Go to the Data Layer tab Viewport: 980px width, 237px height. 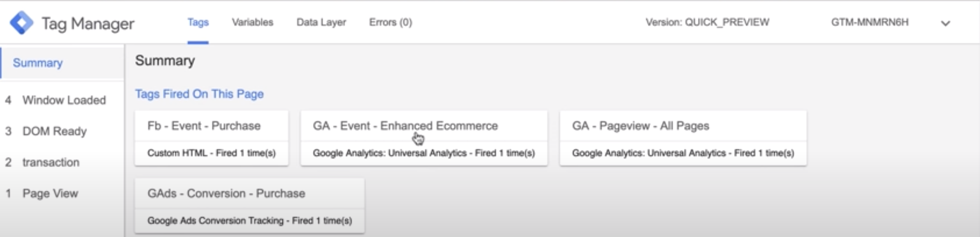pyautogui.click(x=321, y=22)
